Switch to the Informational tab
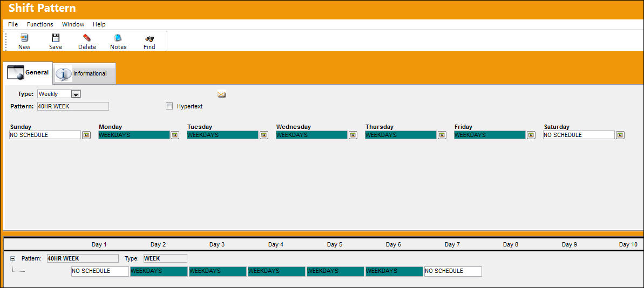Viewport: 644px width, 288px height. [x=85, y=73]
